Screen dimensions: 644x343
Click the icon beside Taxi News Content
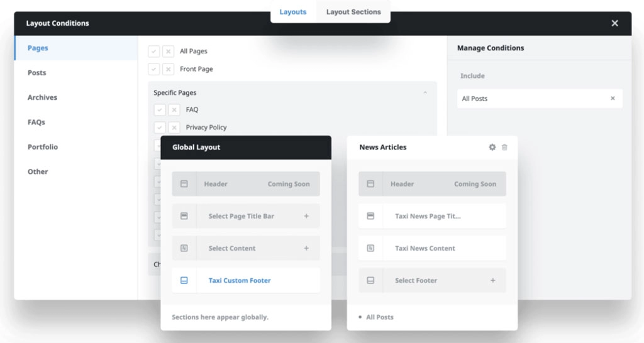(x=370, y=248)
